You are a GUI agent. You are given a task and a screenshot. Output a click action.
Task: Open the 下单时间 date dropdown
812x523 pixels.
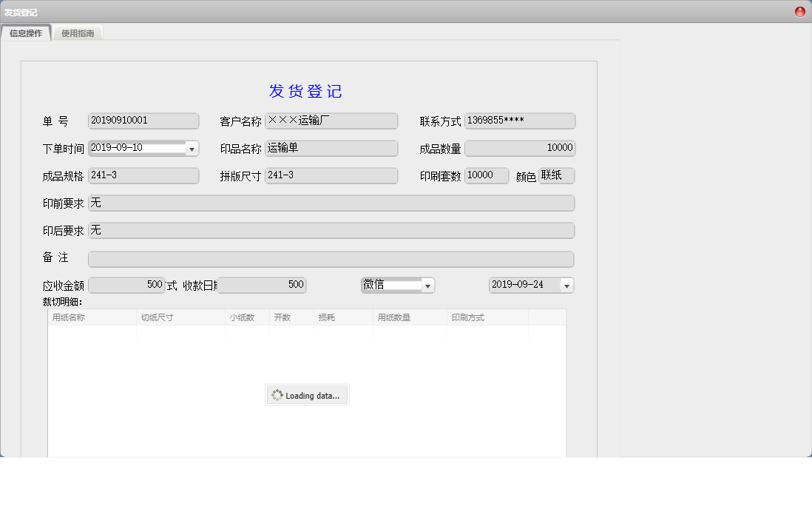[193, 148]
